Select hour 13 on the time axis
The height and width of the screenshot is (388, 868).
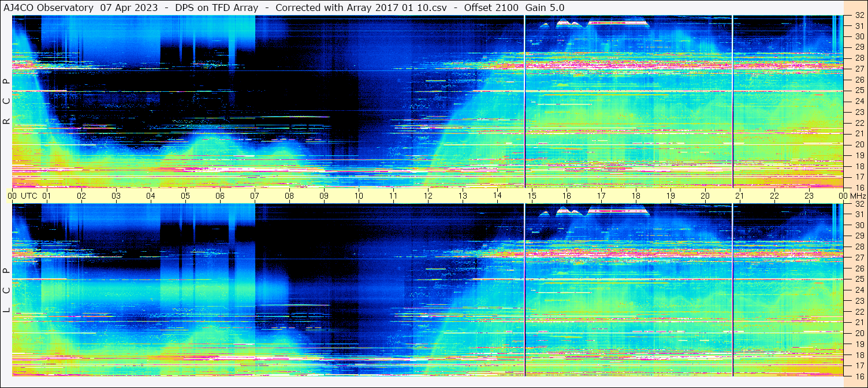[463, 196]
